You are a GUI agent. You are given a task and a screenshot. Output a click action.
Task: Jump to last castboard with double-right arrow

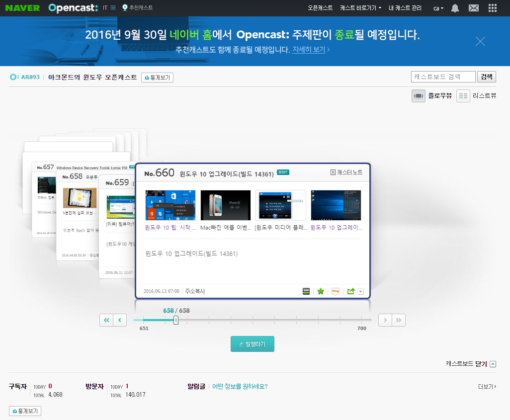click(x=399, y=320)
